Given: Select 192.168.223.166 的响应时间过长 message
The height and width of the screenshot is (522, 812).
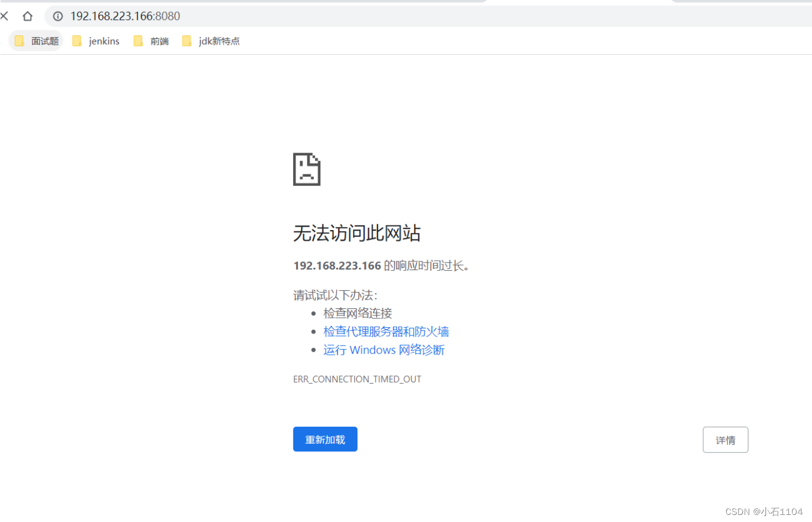Looking at the screenshot, I should pyautogui.click(x=382, y=265).
